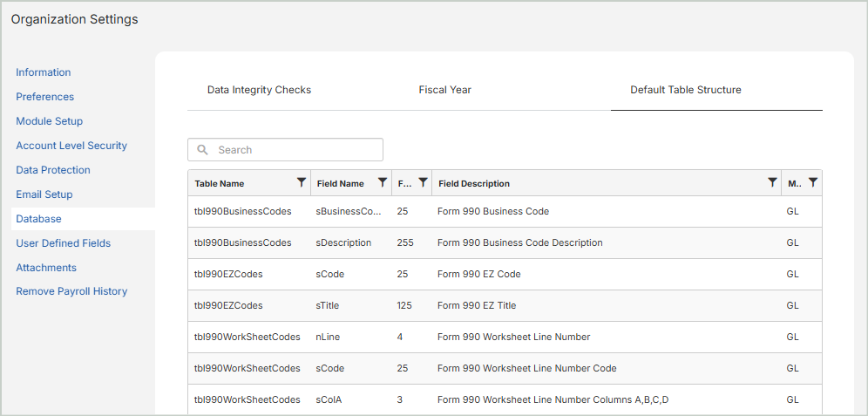868x416 pixels.
Task: Click the Field Name column filter icon
Action: pyautogui.click(x=382, y=182)
